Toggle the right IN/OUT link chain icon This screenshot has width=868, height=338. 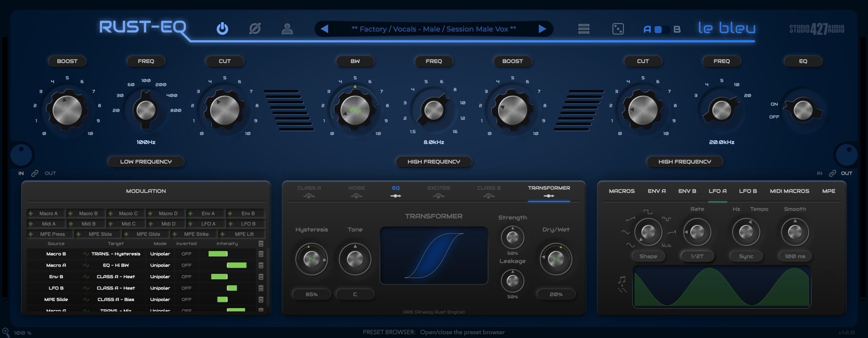[x=832, y=173]
